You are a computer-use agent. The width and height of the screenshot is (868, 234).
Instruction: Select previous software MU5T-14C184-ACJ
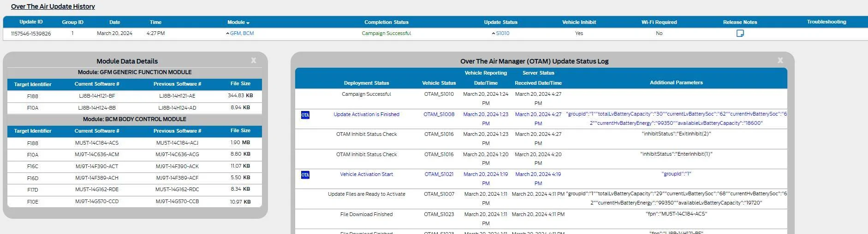[x=177, y=143]
